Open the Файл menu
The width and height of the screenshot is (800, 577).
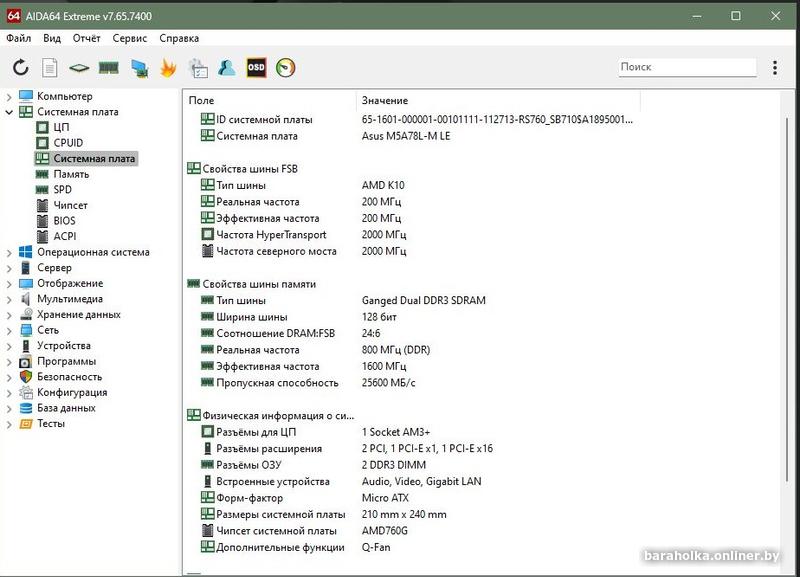click(x=18, y=38)
